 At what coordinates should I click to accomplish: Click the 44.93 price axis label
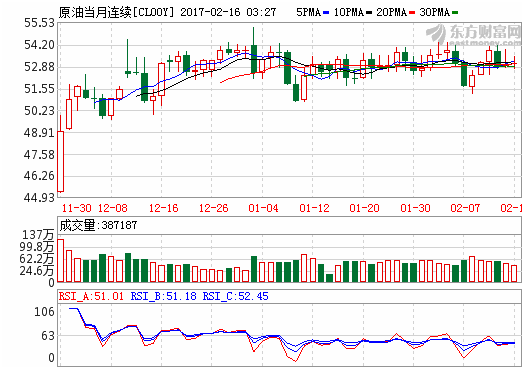(39, 198)
